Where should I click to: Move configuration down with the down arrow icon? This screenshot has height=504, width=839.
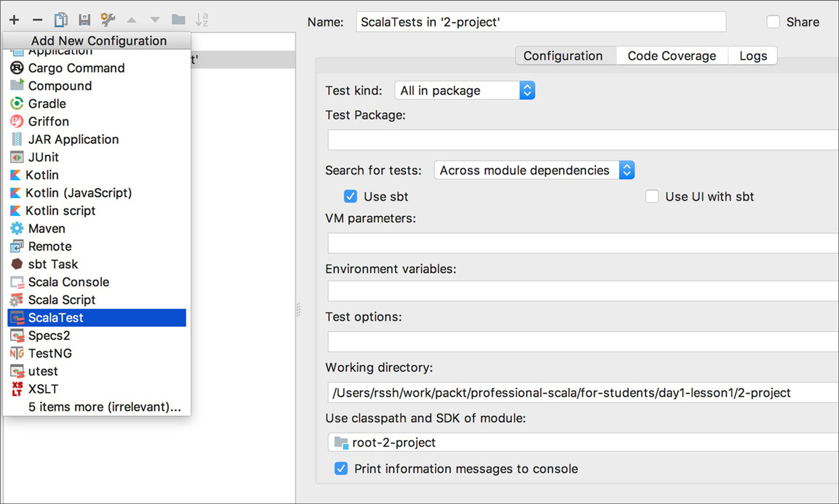pyautogui.click(x=154, y=19)
